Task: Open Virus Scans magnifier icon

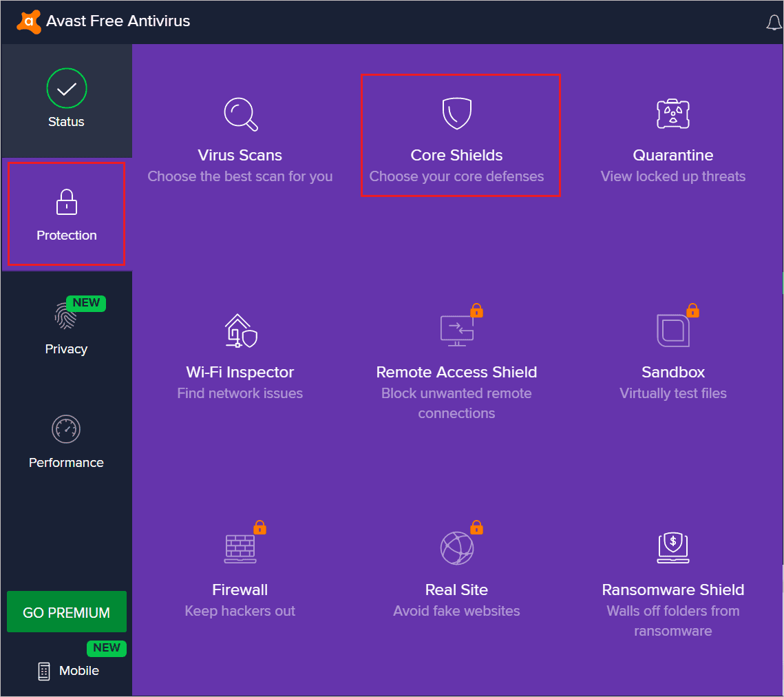Action: pyautogui.click(x=240, y=114)
